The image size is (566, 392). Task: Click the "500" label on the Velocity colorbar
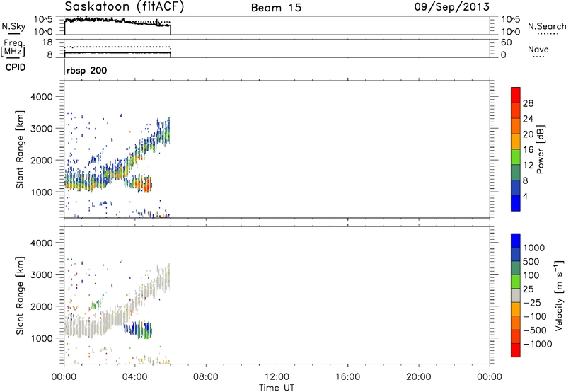tap(531, 262)
